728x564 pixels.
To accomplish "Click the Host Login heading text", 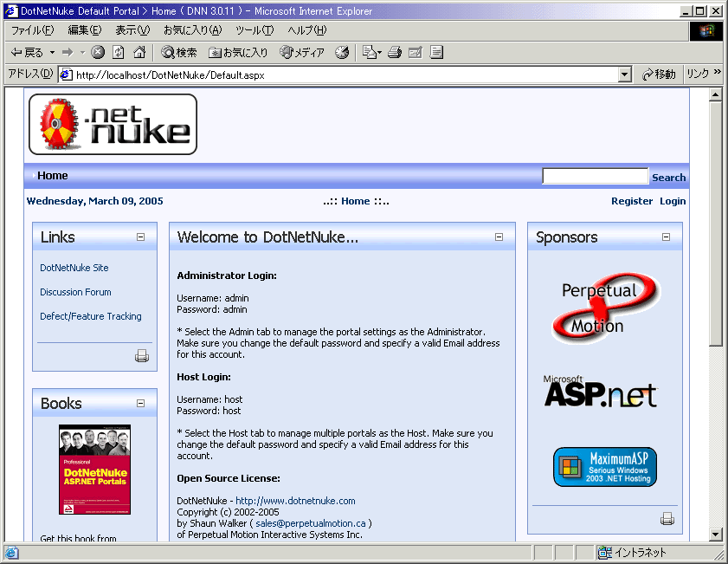I will [x=203, y=377].
